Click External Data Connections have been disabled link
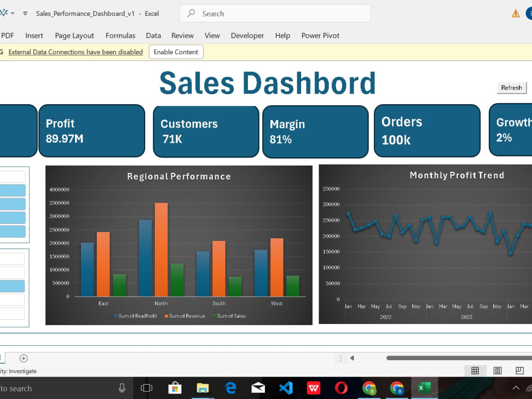This screenshot has width=532, height=399. click(76, 52)
